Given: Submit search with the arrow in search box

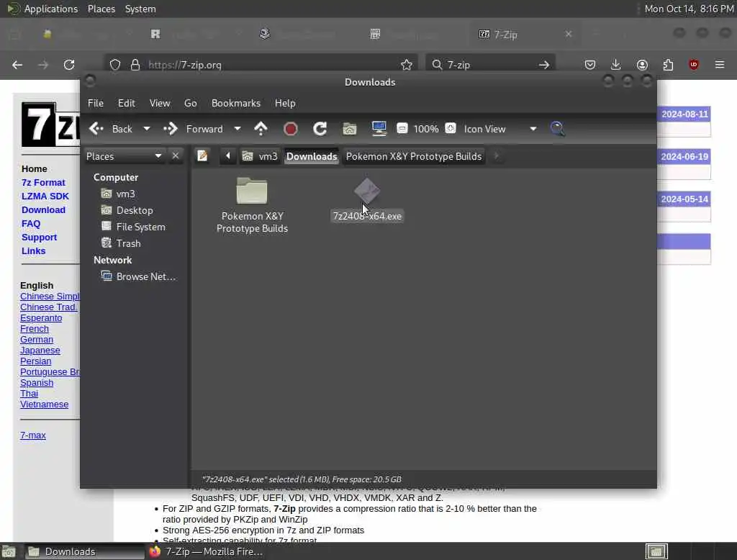Looking at the screenshot, I should (544, 65).
